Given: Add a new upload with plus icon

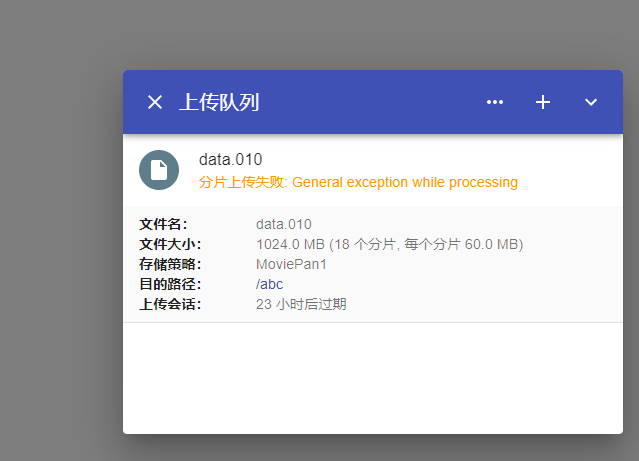Looking at the screenshot, I should pyautogui.click(x=543, y=102).
